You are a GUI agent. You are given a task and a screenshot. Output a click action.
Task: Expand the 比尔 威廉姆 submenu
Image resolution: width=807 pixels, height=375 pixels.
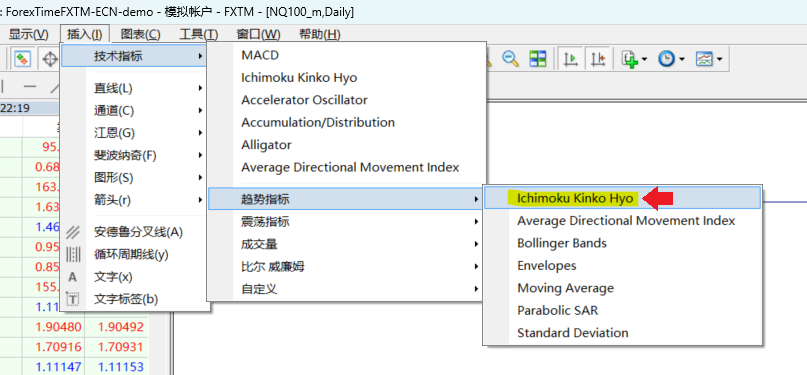[x=346, y=266]
